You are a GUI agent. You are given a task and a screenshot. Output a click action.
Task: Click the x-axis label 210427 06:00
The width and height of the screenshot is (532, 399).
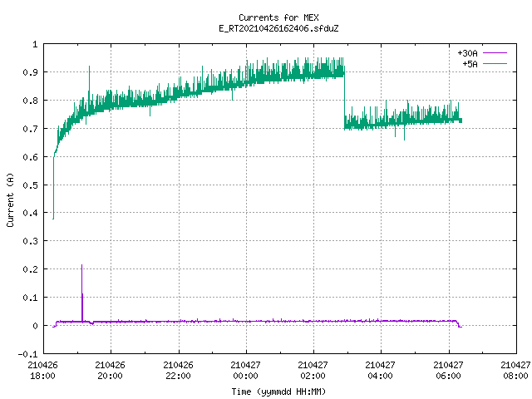[448, 371]
